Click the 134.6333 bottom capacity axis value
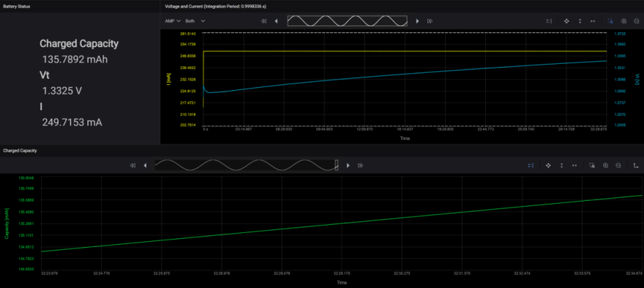Image resolution: width=644 pixels, height=288 pixels. point(26,270)
